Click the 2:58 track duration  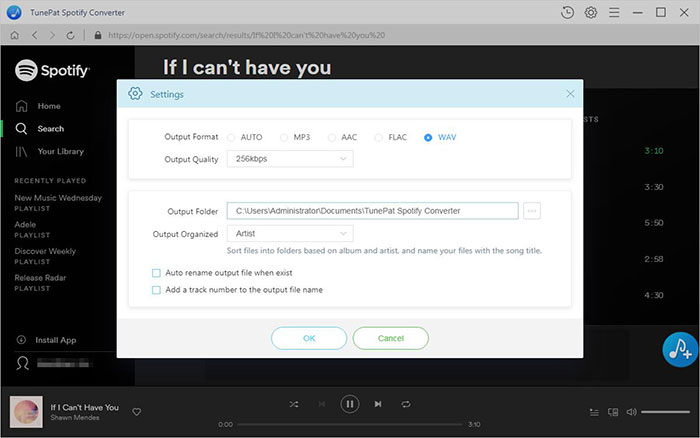(654, 259)
